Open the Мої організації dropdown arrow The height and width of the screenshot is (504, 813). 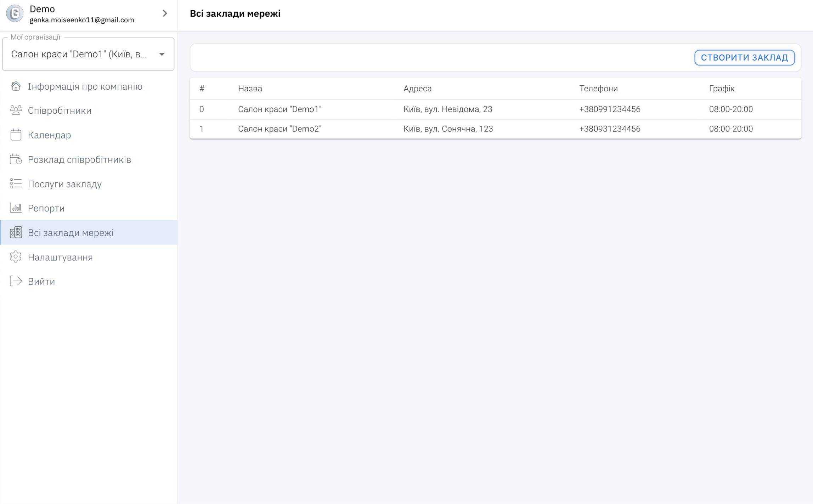coord(162,54)
